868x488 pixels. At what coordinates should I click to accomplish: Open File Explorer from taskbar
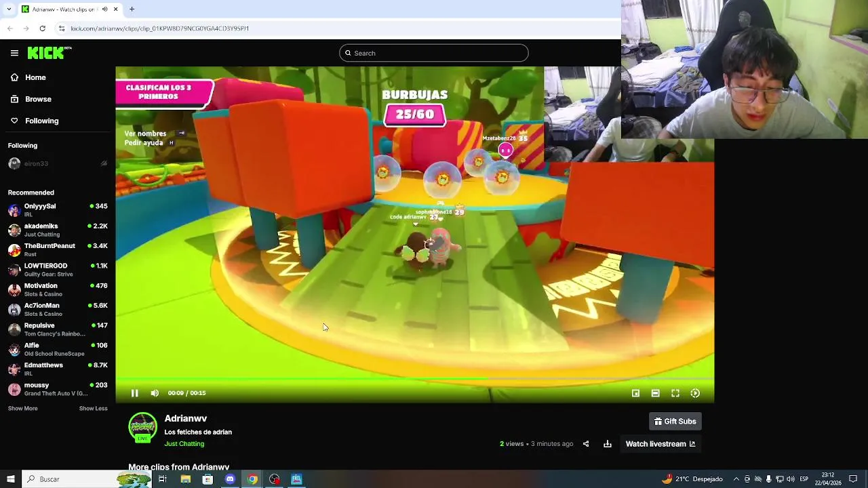pyautogui.click(x=185, y=479)
